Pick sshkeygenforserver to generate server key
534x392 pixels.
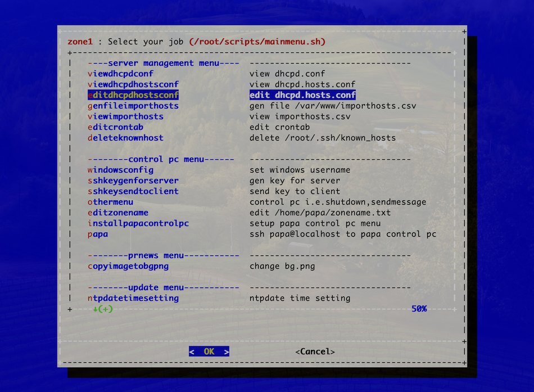(x=133, y=181)
